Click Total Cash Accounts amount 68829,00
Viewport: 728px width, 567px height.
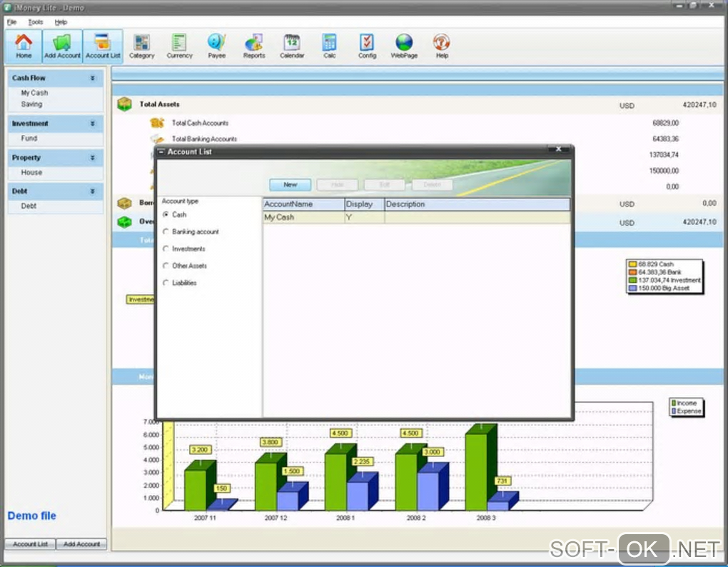(665, 123)
